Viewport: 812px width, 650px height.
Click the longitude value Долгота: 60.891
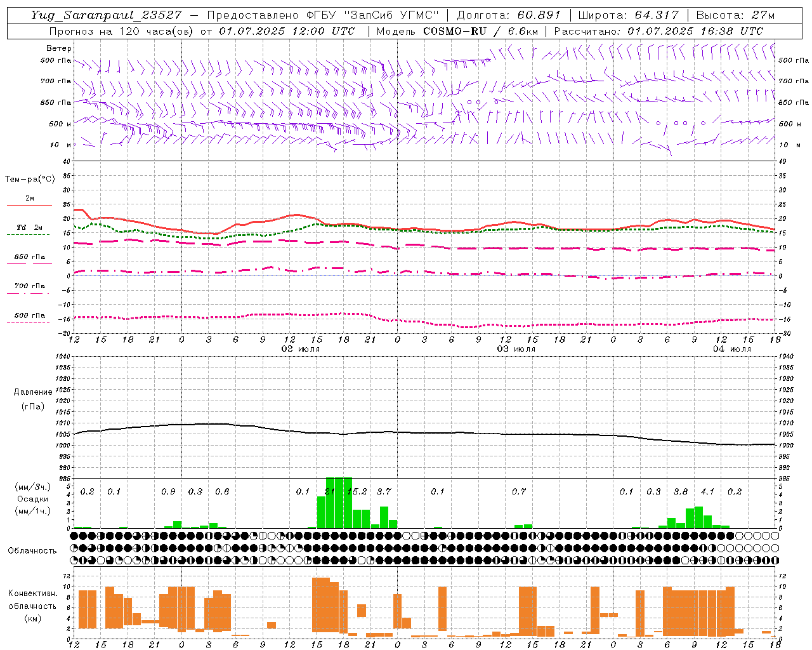click(x=509, y=15)
